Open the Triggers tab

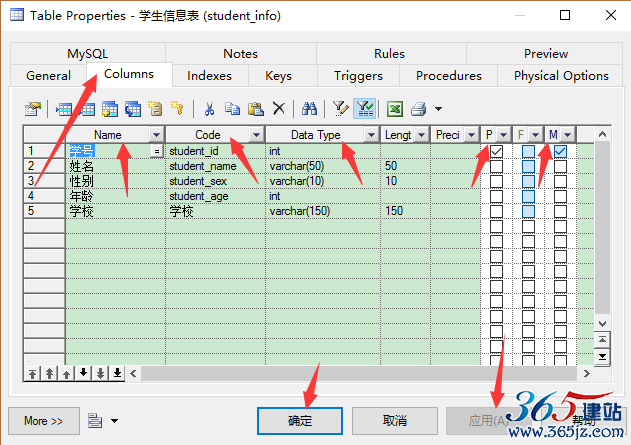click(358, 76)
